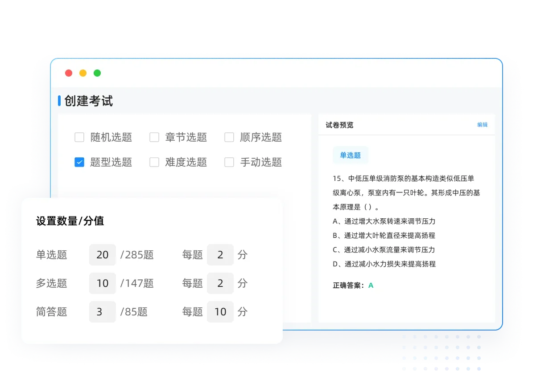
Task: Click the 多选题 score-per-question field
Action: pos(220,283)
